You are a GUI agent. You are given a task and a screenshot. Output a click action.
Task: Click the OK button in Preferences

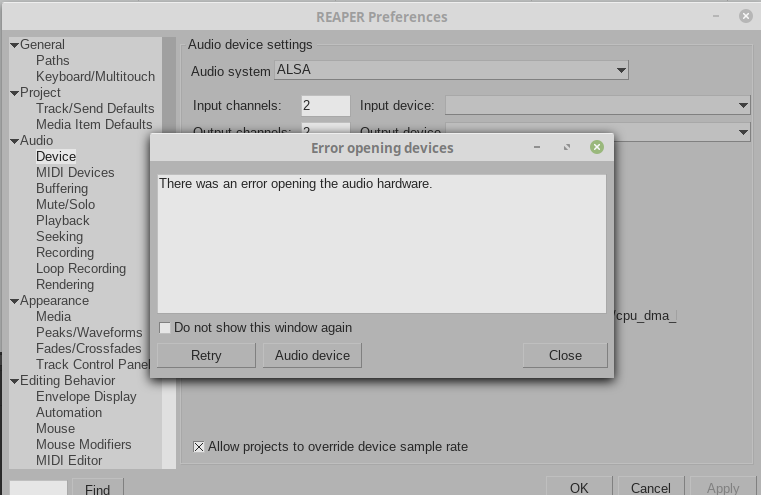click(x=579, y=487)
